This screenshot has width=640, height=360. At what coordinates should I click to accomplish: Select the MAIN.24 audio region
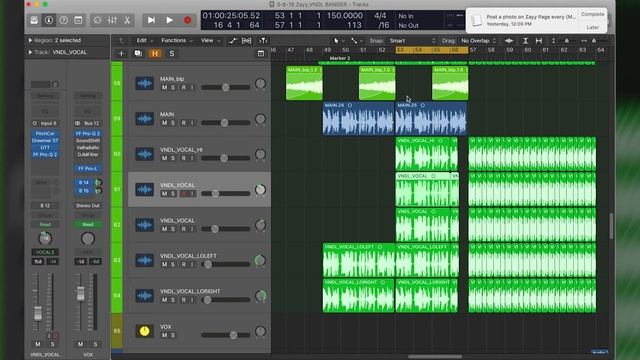coord(358,118)
